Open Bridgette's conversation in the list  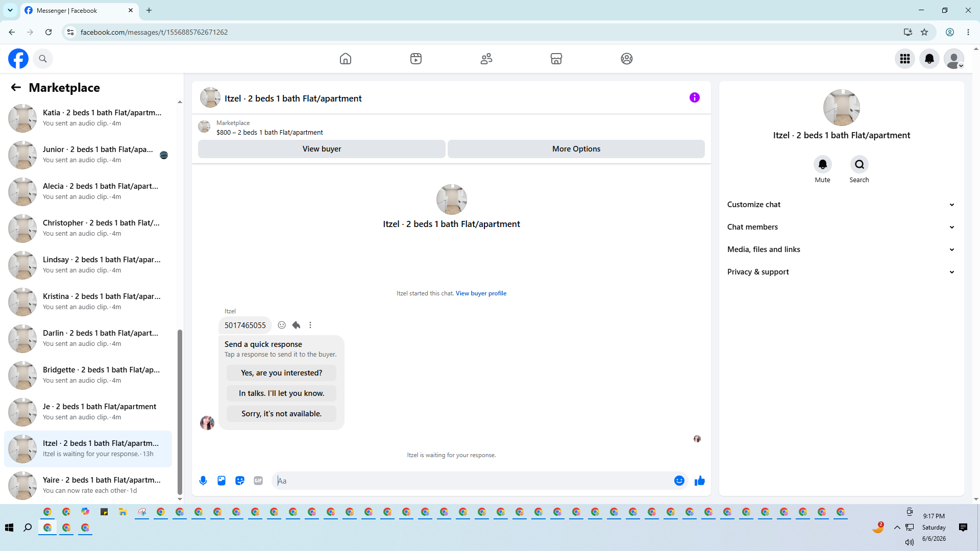pos(88,375)
